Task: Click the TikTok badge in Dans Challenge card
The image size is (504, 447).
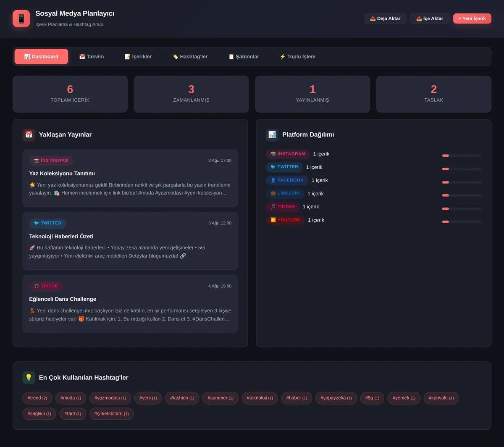Action: (x=46, y=286)
